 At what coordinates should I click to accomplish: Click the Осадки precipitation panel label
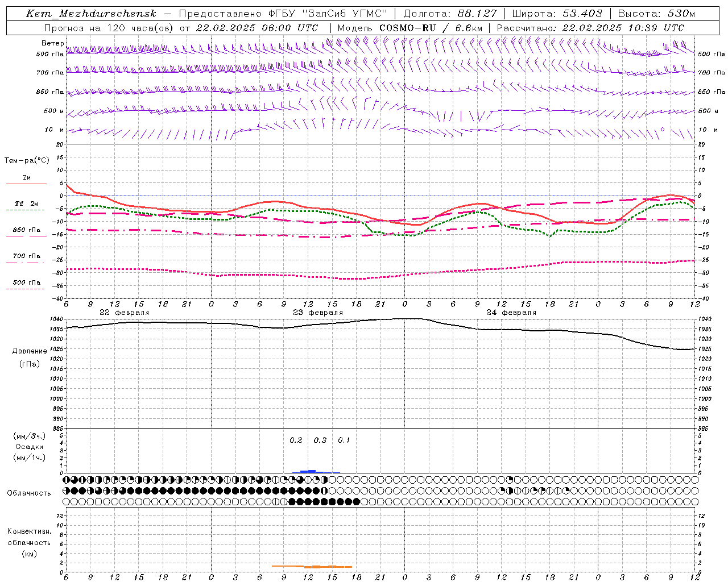[x=29, y=447]
